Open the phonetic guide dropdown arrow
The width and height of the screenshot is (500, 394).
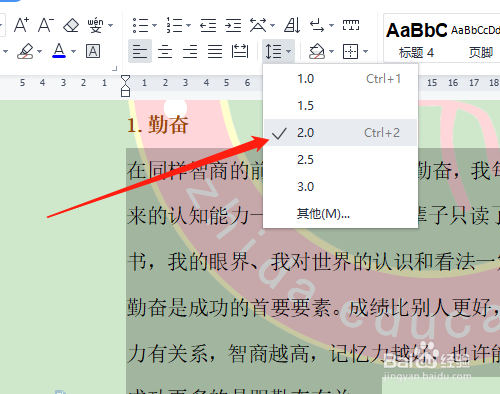pyautogui.click(x=111, y=25)
